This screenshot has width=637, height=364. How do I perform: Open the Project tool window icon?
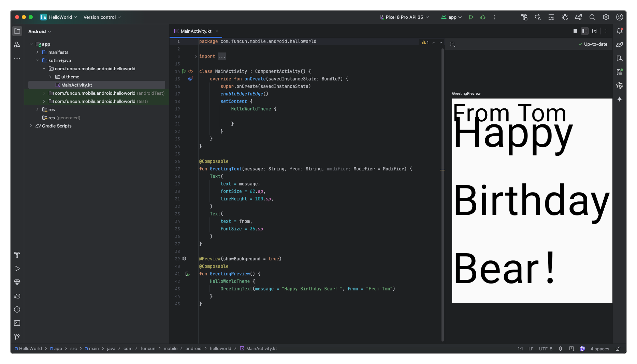[x=17, y=31]
